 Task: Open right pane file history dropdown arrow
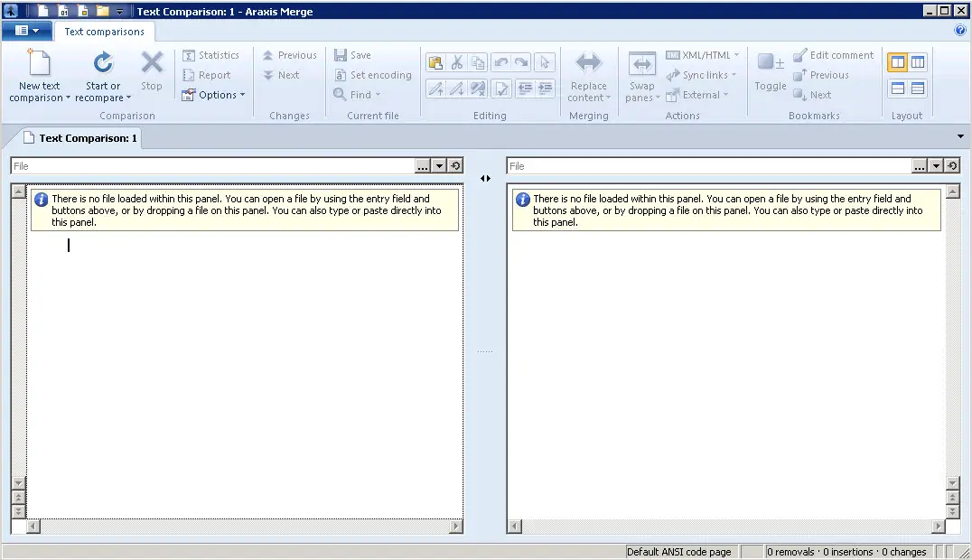(x=936, y=165)
